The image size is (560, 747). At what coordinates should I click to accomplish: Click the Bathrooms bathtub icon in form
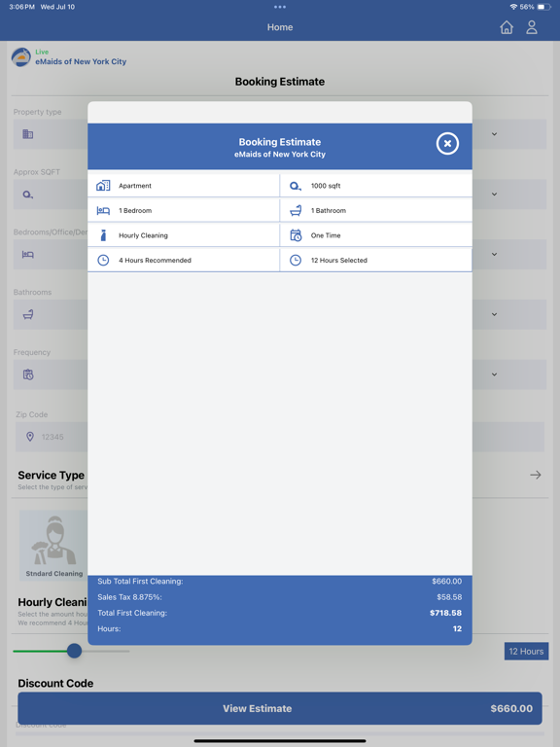pyautogui.click(x=28, y=314)
